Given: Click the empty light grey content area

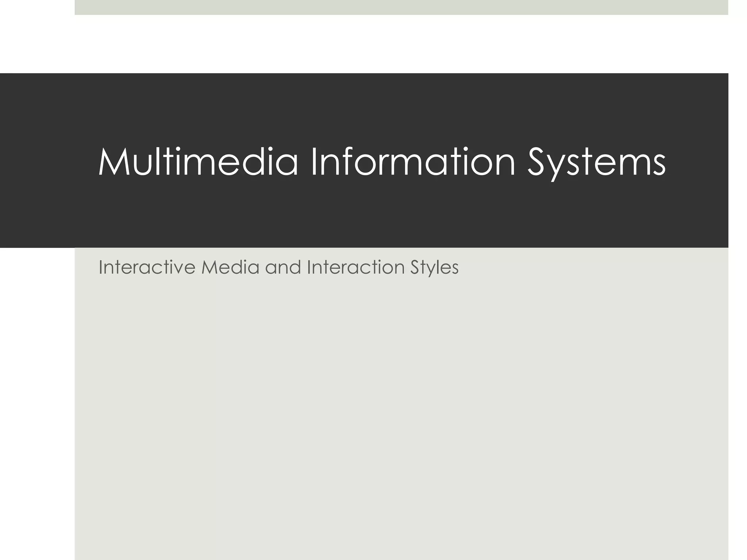Looking at the screenshot, I should 401,419.
